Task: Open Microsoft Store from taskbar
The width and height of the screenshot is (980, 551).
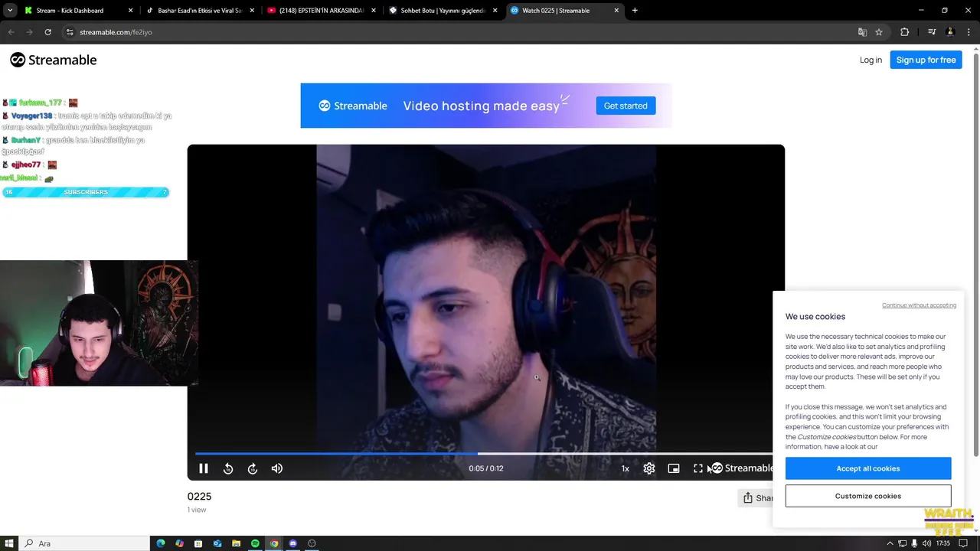Action: tap(198, 543)
